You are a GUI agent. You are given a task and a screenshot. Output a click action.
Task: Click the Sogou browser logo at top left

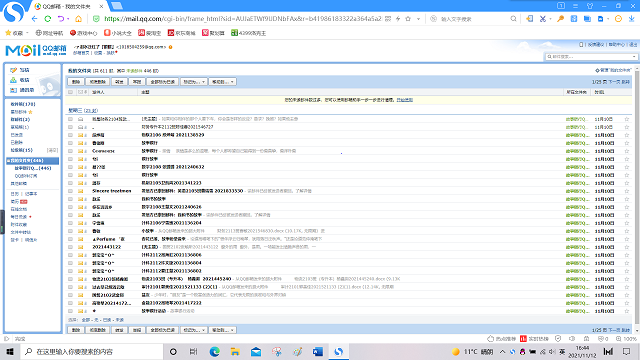(x=13, y=12)
